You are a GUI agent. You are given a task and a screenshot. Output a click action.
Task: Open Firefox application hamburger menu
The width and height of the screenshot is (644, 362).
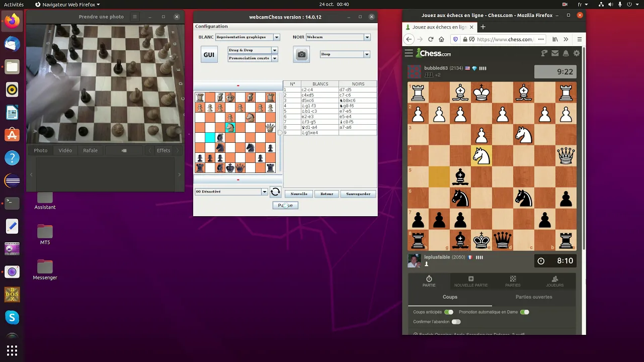(x=580, y=39)
